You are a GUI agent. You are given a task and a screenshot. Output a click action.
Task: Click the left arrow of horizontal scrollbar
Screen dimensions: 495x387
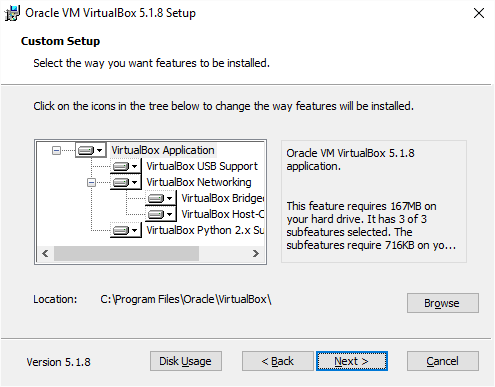(46, 254)
